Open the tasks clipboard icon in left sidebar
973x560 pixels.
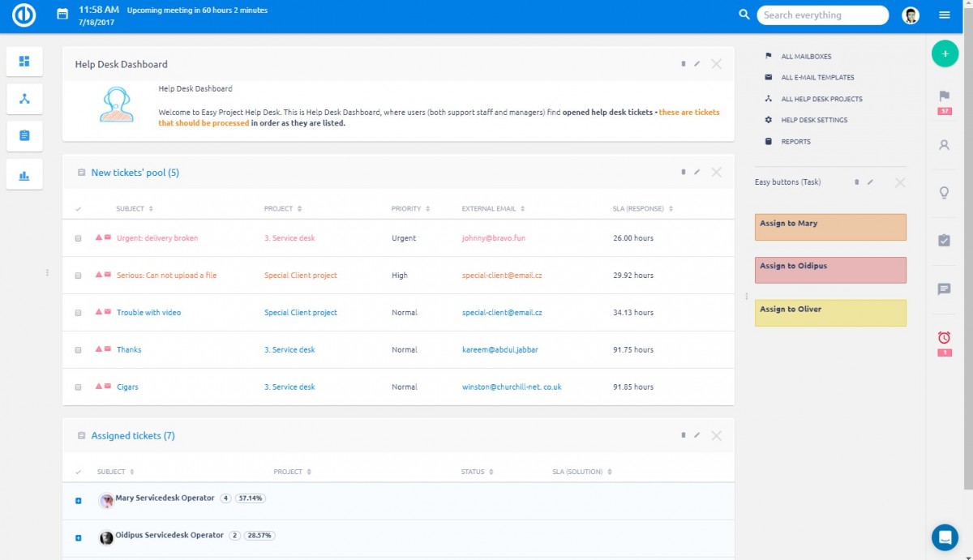[x=24, y=136]
